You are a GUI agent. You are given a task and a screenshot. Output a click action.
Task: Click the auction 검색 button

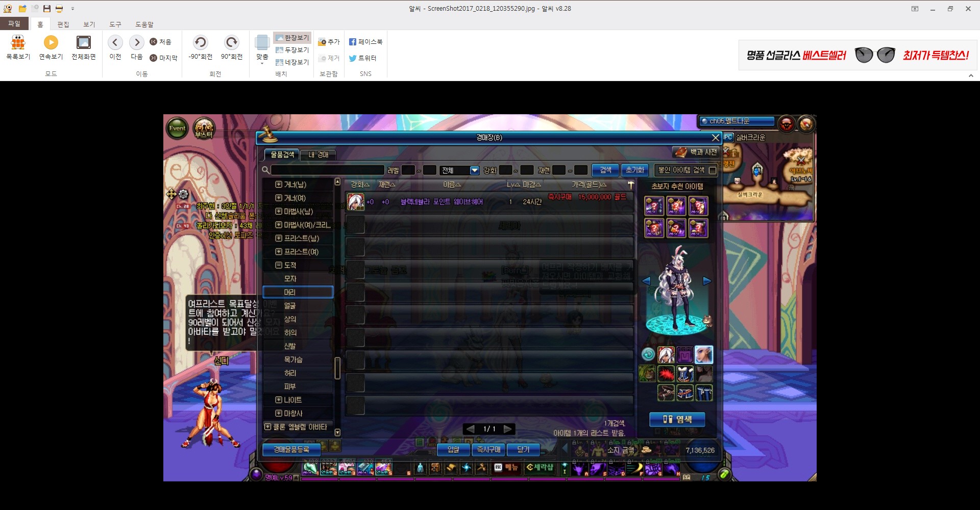(605, 170)
